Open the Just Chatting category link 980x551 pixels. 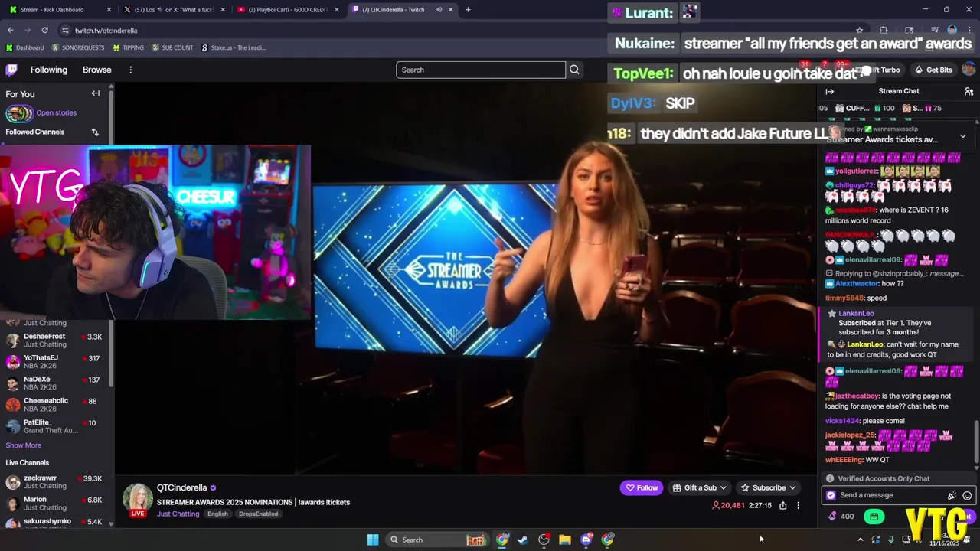pos(178,514)
